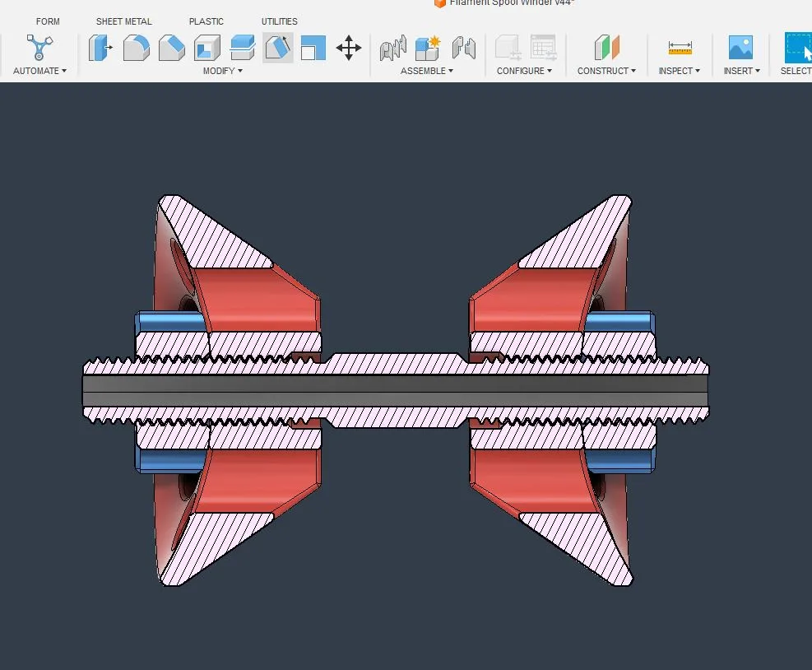Select the Shell tool
The height and width of the screenshot is (670, 812).
pyautogui.click(x=206, y=49)
